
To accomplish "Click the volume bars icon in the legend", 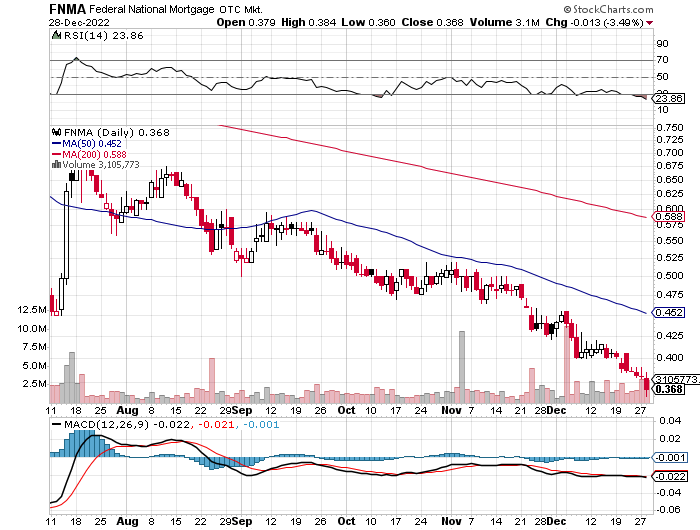I will tap(56, 164).
